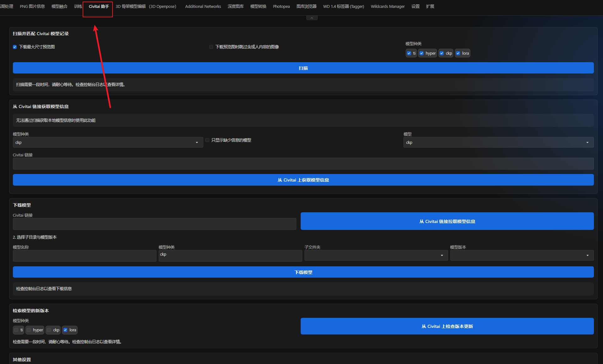Click the Civitai link field in download section
This screenshot has height=364, width=603.
click(x=154, y=224)
